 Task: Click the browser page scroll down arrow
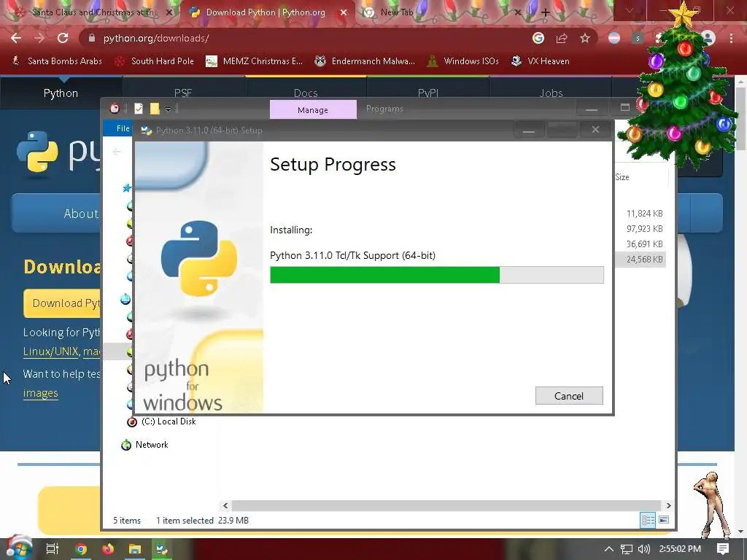click(741, 532)
